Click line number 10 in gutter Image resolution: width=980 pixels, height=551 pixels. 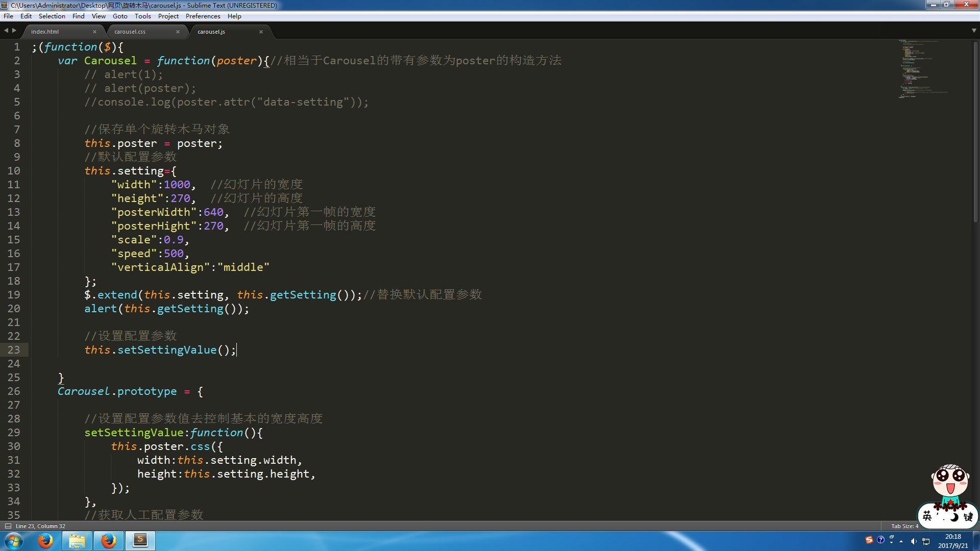pos(14,171)
